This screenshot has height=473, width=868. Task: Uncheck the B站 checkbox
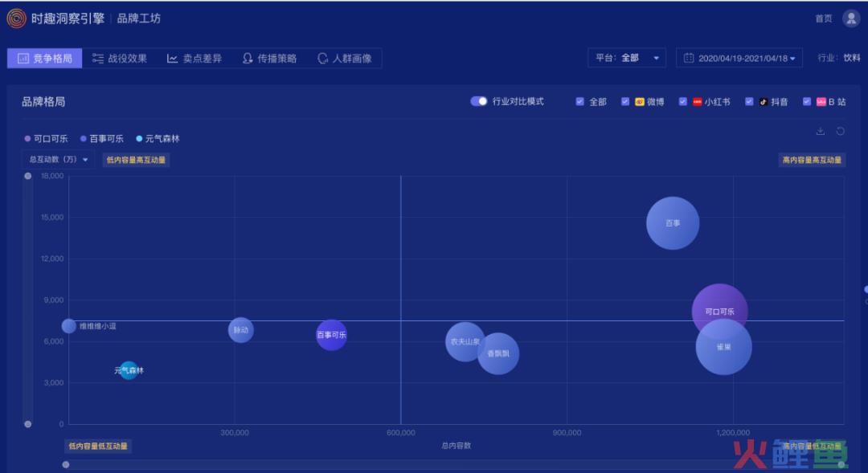click(807, 101)
